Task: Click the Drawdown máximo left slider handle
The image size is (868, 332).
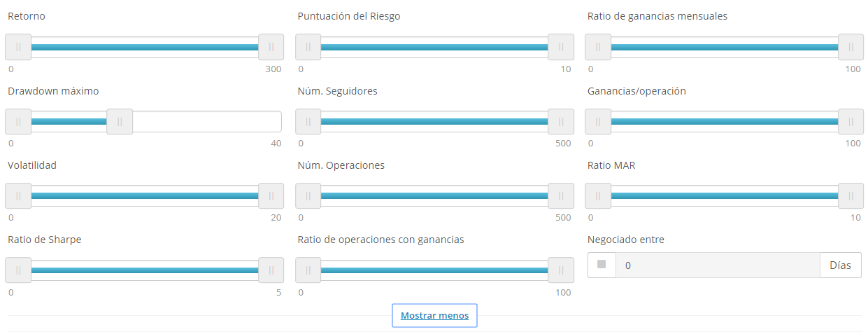Action: (18, 121)
